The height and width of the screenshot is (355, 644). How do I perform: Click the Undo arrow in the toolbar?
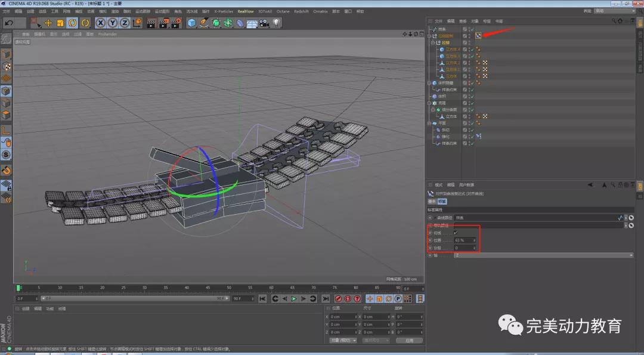pyautogui.click(x=9, y=23)
